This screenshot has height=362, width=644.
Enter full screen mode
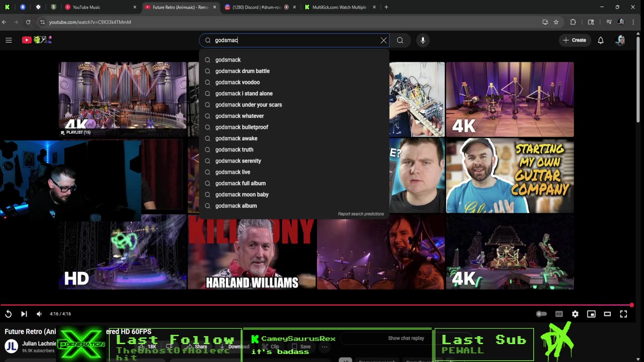click(x=623, y=314)
